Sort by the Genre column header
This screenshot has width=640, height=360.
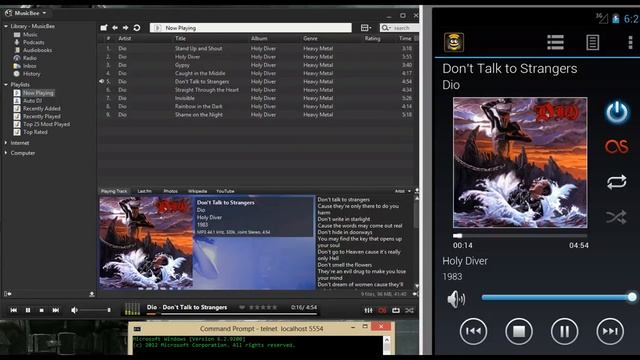pyautogui.click(x=310, y=38)
